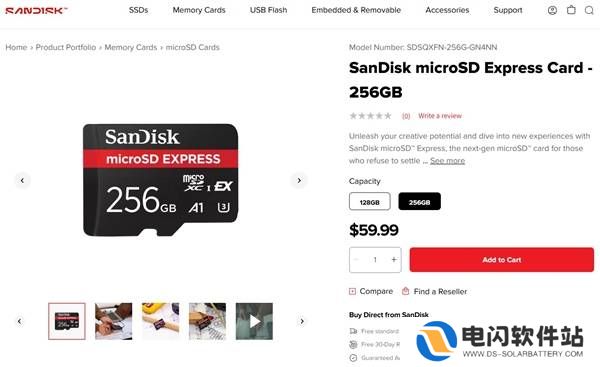Open the USB Flash menu
The image size is (600, 367).
coord(268,10)
